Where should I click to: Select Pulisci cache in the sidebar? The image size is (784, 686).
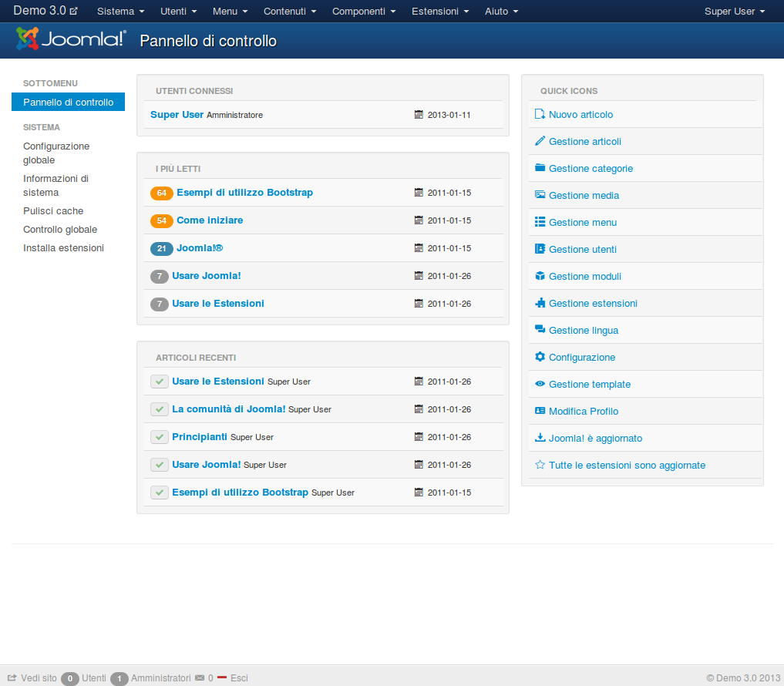(x=53, y=211)
